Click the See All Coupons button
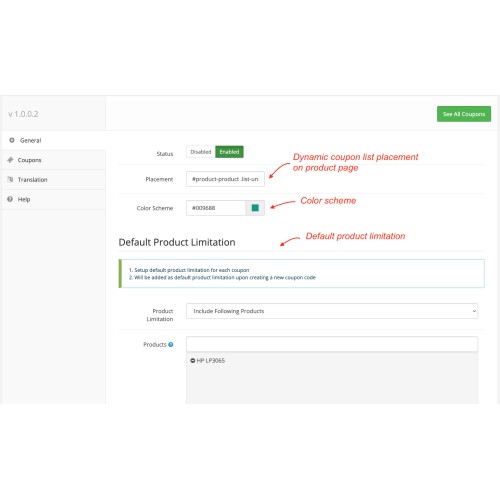This screenshot has width=500, height=500. 464,114
